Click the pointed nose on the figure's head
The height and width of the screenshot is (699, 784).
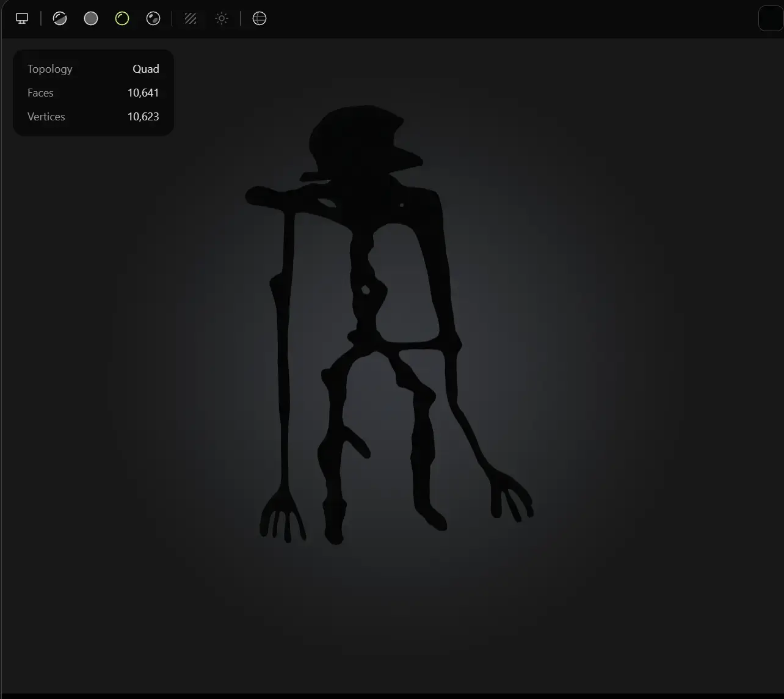point(410,161)
